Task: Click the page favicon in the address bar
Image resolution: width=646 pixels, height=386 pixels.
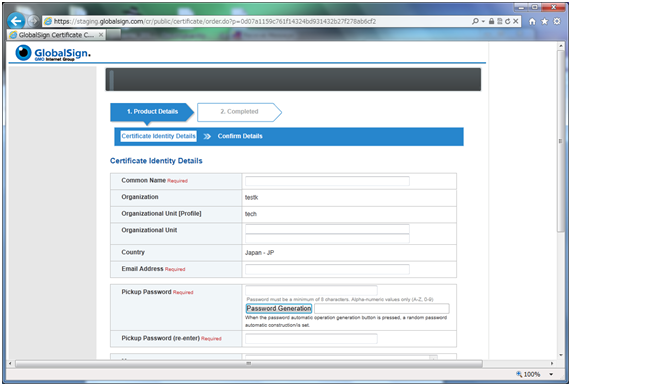Action: (x=48, y=21)
